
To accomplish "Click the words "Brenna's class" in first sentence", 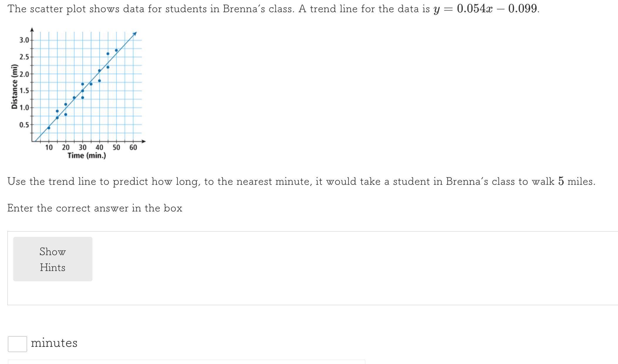I will pyautogui.click(x=258, y=9).
